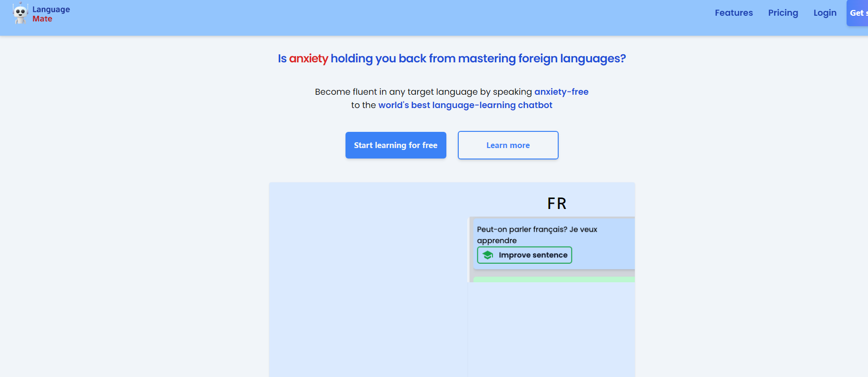Click 'world's best language-learning chatbot' text
Viewport: 868px width, 377px height.
pos(465,105)
